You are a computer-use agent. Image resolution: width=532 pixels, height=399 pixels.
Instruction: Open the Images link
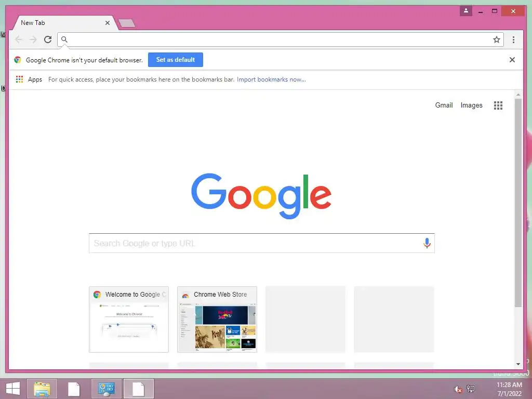[471, 105]
